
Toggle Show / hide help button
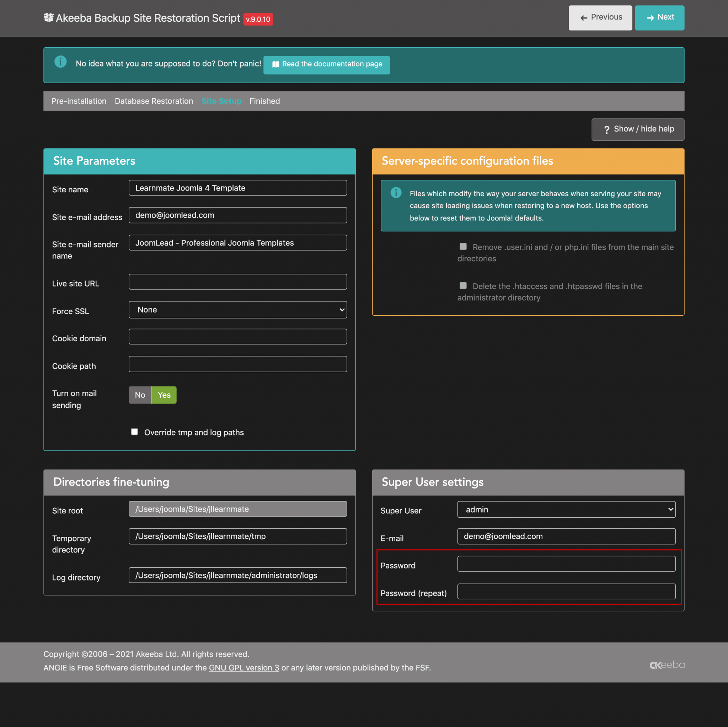tap(638, 129)
